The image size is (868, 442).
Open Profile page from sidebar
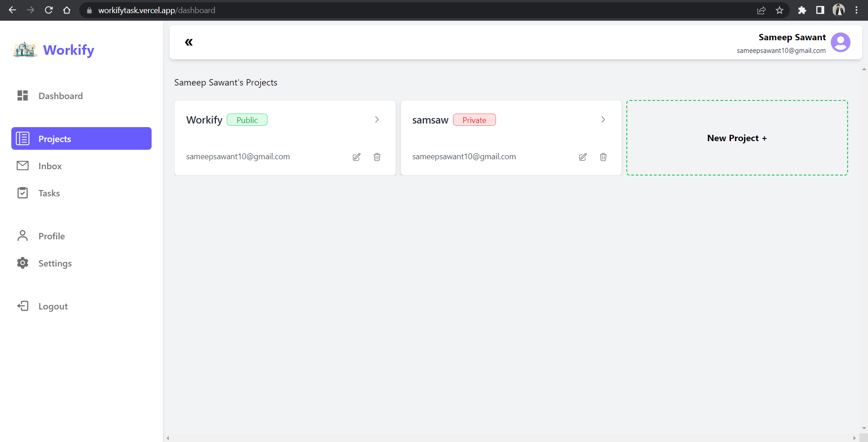[x=81, y=236]
